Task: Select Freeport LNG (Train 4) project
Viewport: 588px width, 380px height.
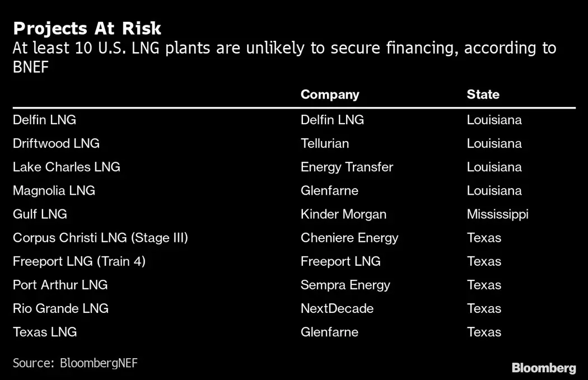Action: point(79,261)
